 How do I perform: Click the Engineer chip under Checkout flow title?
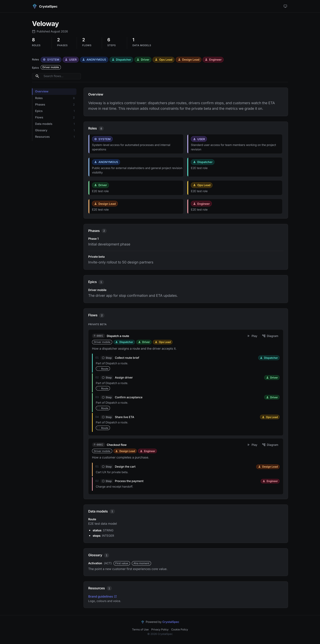coord(148,451)
